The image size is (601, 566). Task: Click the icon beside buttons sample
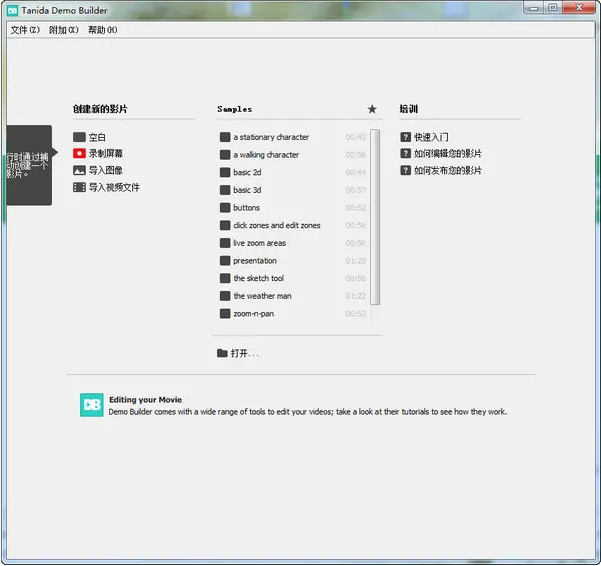(225, 208)
